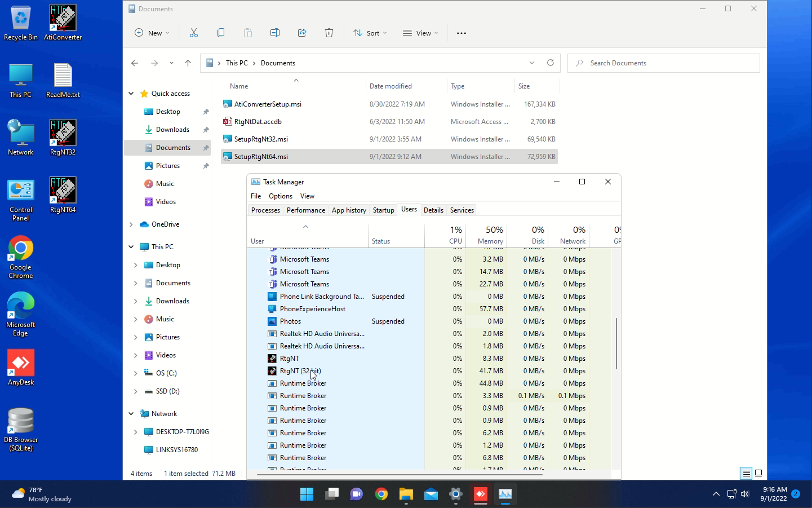
Task: Sort files by Date modified column header
Action: point(406,86)
